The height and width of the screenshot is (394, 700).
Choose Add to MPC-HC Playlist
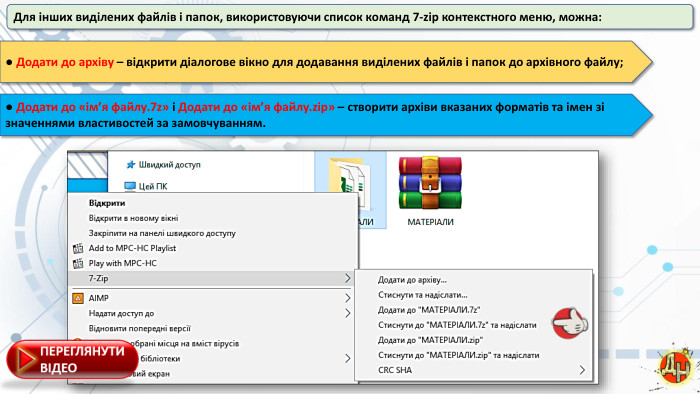[132, 248]
